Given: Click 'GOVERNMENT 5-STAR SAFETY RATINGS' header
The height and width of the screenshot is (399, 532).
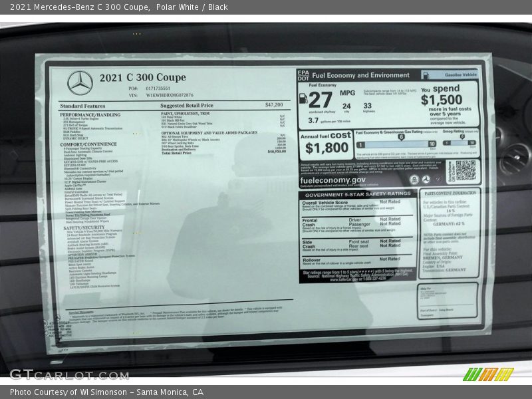Looking at the screenshot, I should click(x=358, y=194).
